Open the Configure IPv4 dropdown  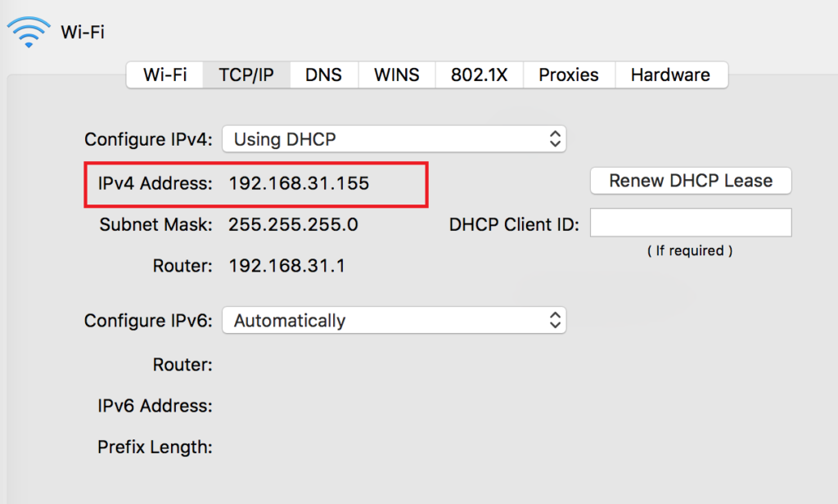coord(394,139)
